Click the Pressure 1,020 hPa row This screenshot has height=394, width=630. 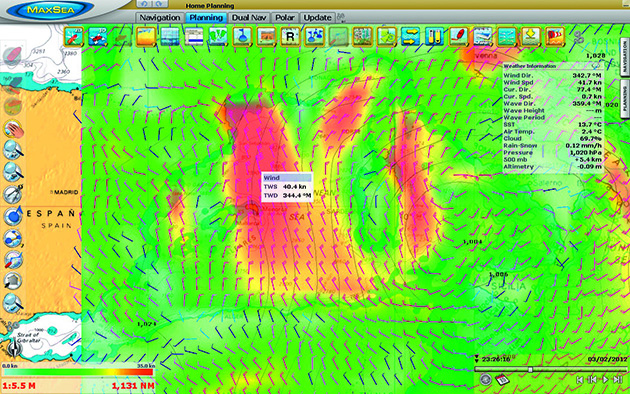pyautogui.click(x=552, y=153)
